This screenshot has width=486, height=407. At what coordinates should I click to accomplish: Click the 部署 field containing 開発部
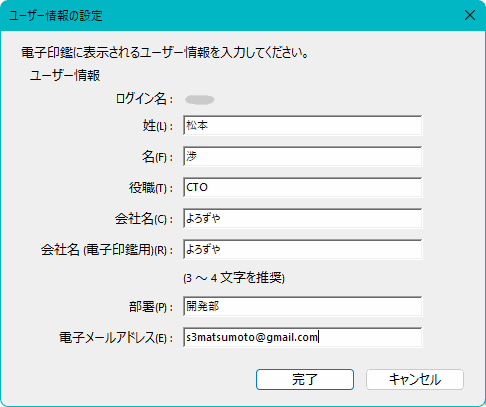(303, 306)
